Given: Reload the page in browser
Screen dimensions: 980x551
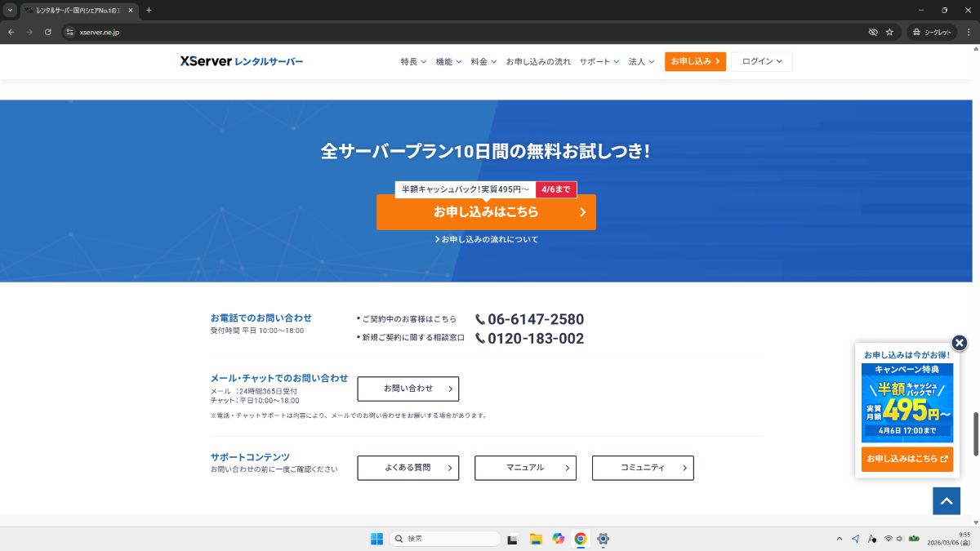Looking at the screenshot, I should [48, 32].
